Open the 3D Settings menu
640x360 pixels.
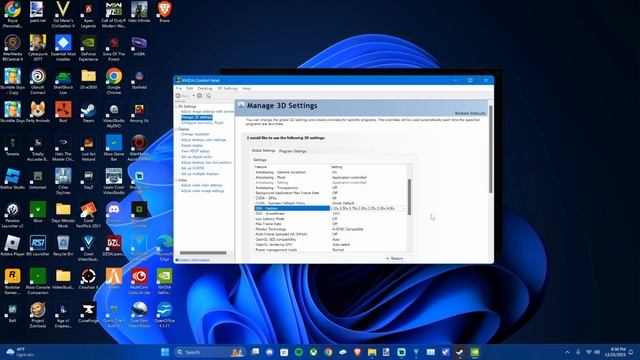click(227, 89)
